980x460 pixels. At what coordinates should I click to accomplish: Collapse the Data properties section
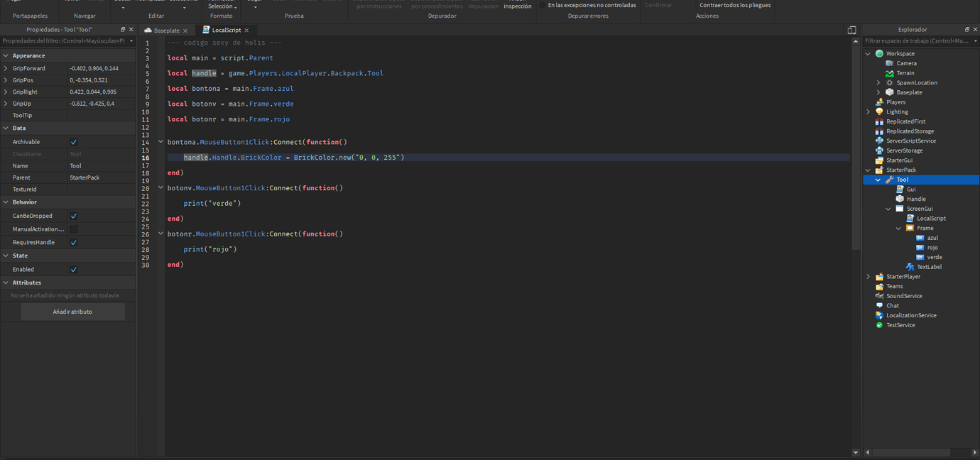[x=6, y=128]
